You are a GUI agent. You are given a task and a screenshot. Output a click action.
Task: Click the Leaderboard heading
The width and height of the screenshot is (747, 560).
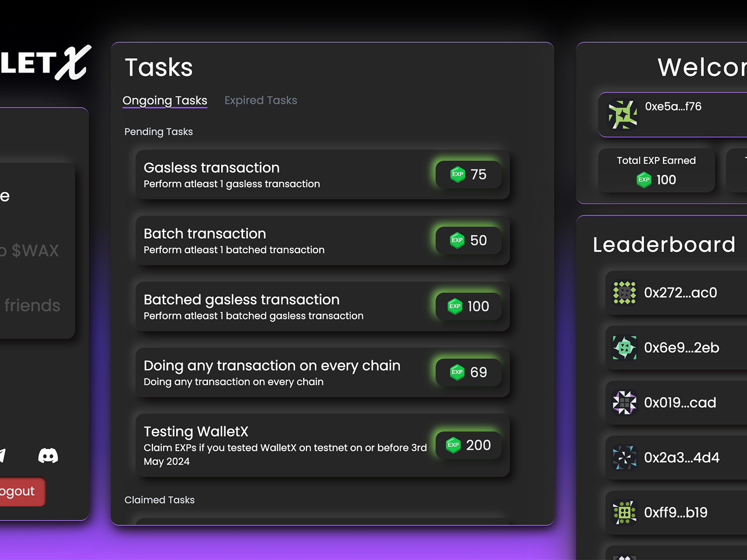(x=664, y=245)
